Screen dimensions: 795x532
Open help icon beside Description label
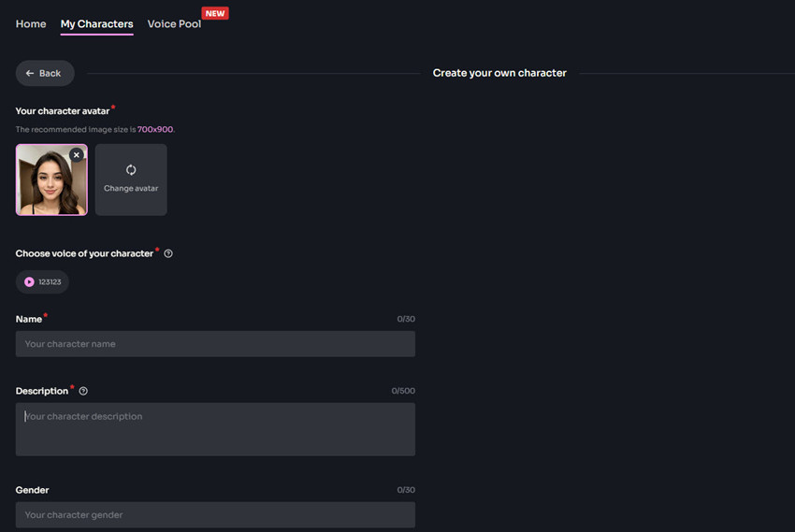83,391
